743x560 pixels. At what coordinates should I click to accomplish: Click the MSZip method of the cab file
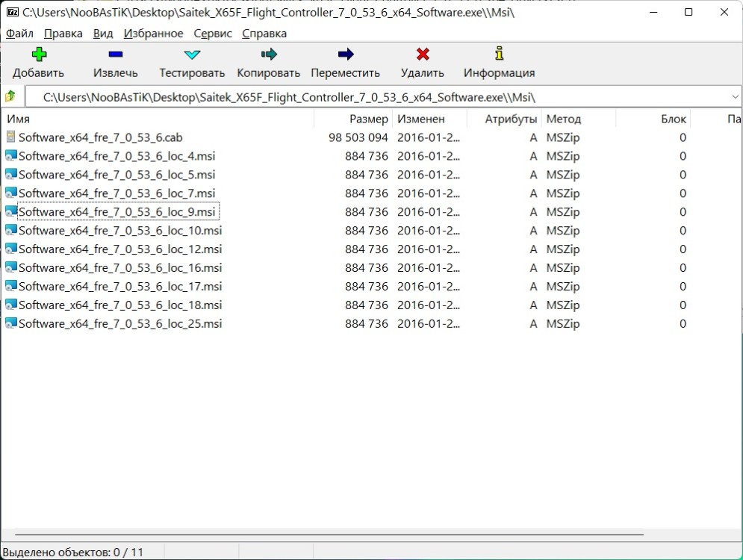tap(563, 137)
